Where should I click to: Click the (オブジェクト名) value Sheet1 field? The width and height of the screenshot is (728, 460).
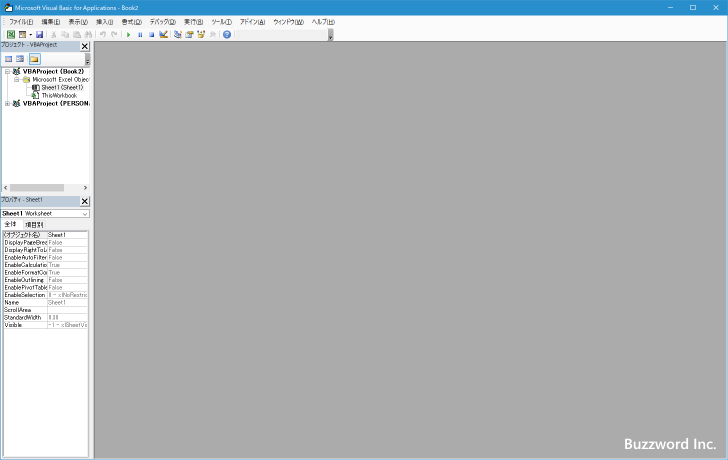point(67,235)
